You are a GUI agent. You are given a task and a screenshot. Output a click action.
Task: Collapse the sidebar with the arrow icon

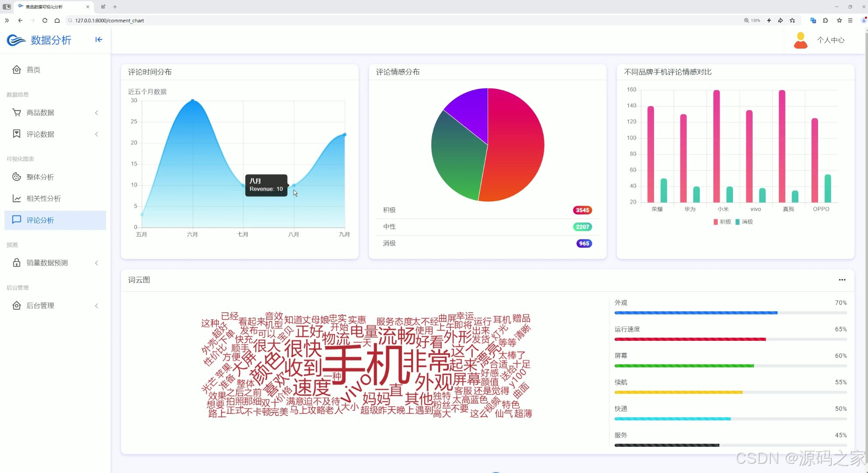click(99, 40)
